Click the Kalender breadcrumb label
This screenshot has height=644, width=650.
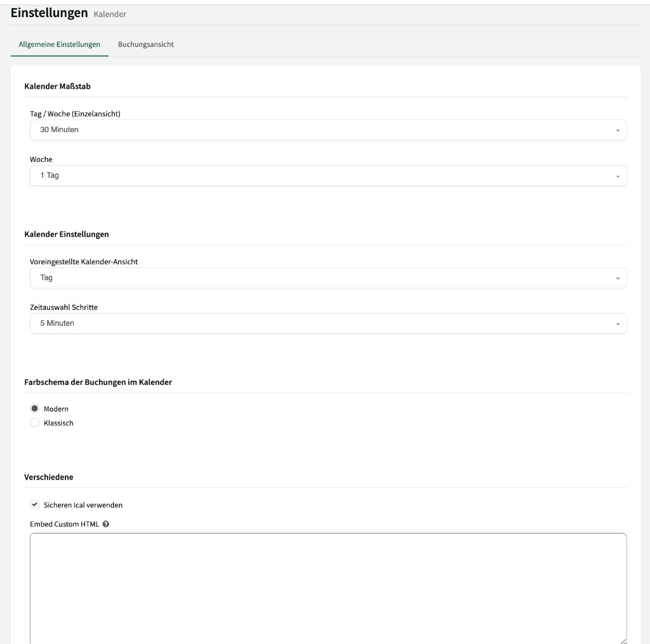109,13
